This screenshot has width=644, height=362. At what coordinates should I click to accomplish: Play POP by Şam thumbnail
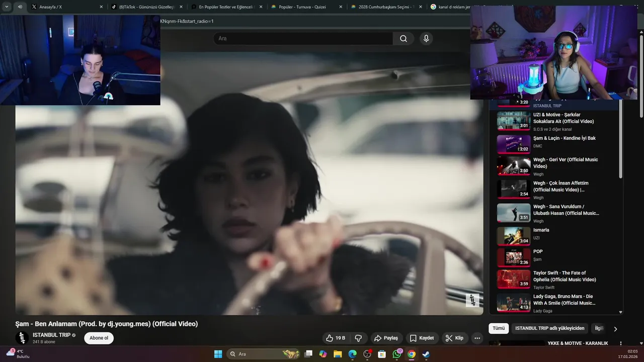(x=514, y=257)
